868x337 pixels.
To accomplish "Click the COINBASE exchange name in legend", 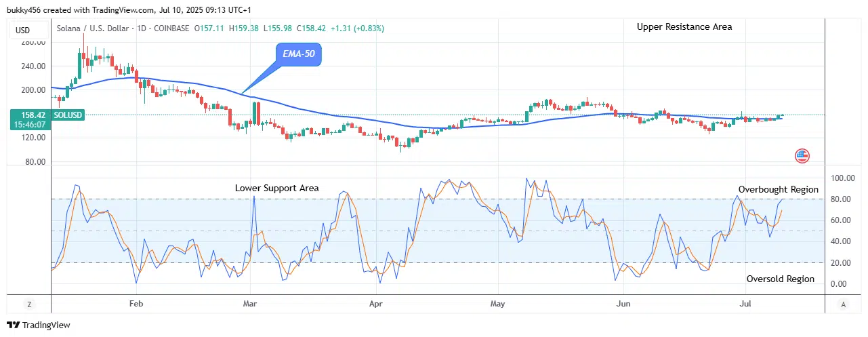I will point(172,28).
